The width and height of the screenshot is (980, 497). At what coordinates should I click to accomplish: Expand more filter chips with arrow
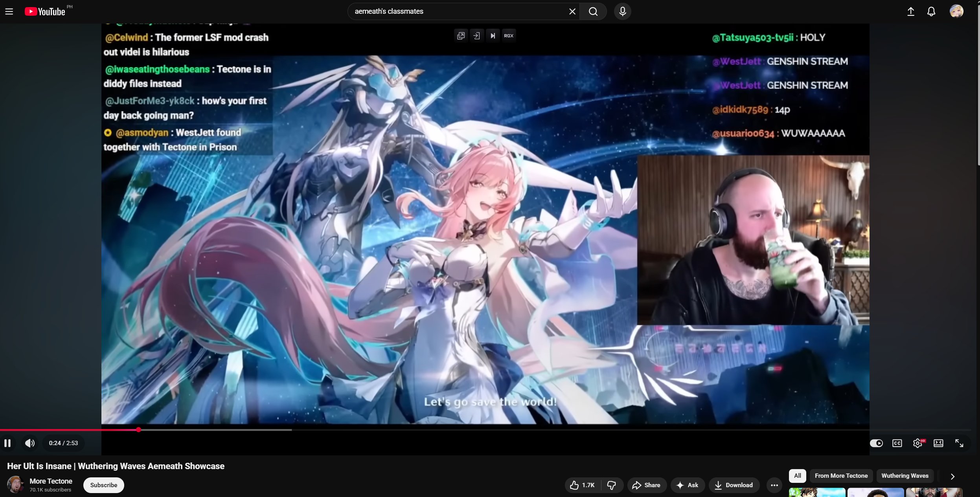(x=952, y=476)
